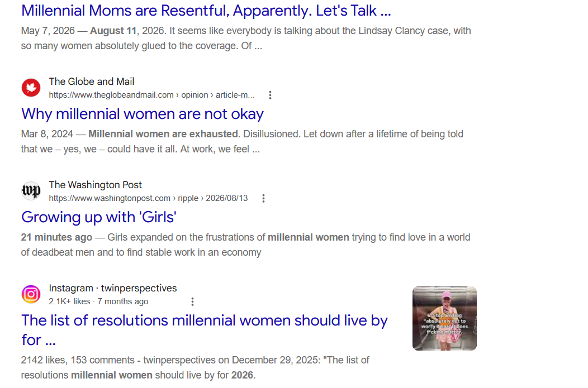Click '21 minutes ago' snippet timestamp

(x=56, y=237)
